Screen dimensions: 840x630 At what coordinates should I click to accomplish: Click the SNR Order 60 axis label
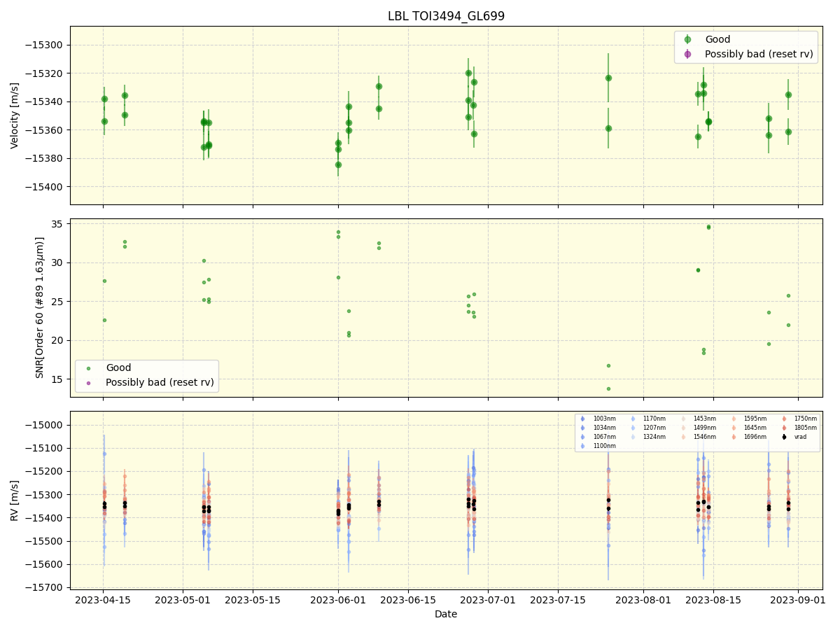pyautogui.click(x=40, y=307)
